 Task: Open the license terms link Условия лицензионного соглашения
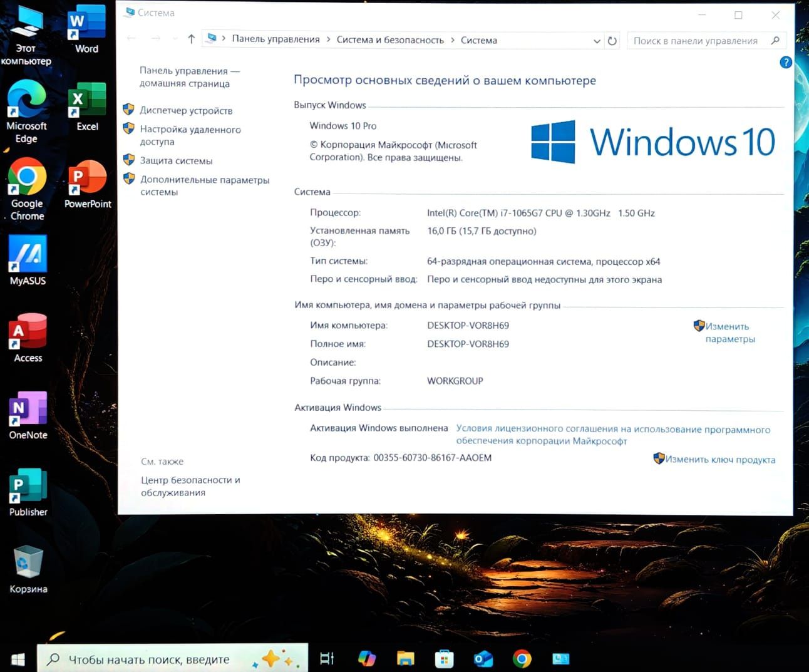[613, 435]
